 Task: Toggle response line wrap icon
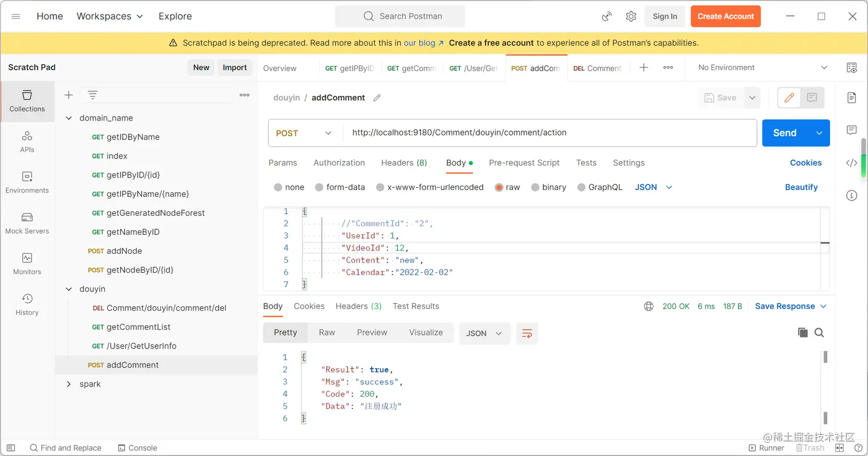click(x=527, y=333)
